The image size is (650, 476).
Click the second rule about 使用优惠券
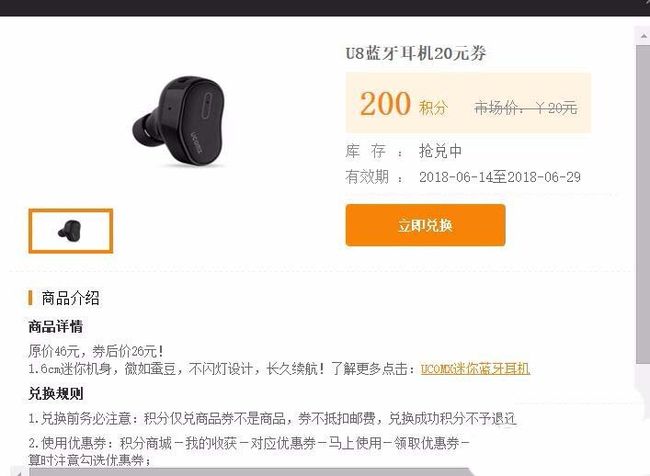pyautogui.click(x=249, y=450)
